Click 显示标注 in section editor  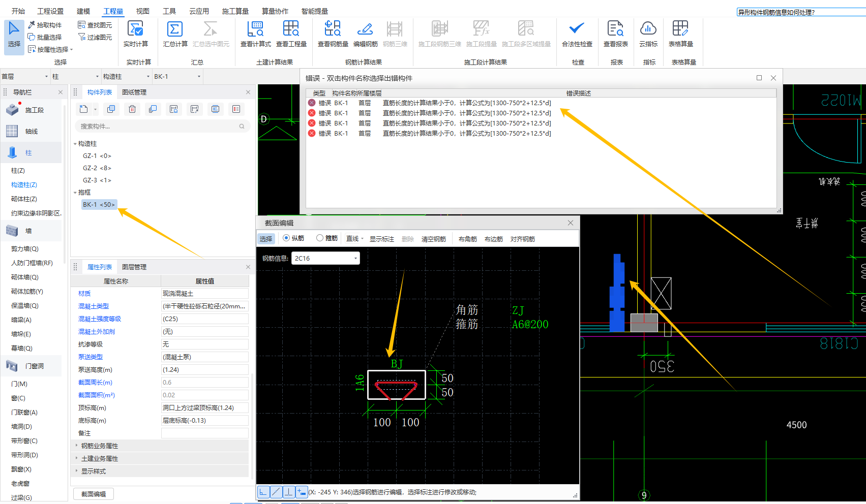(382, 239)
